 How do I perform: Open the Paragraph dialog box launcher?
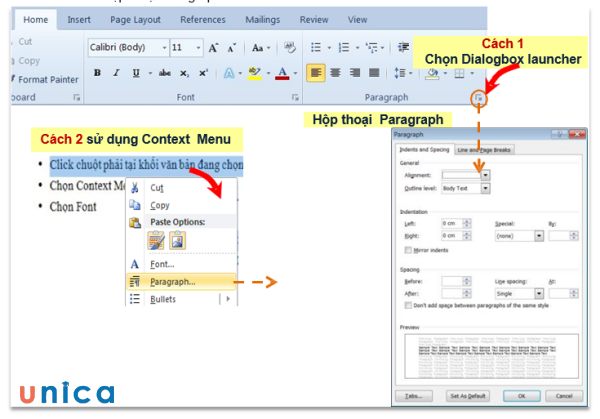[x=479, y=98]
